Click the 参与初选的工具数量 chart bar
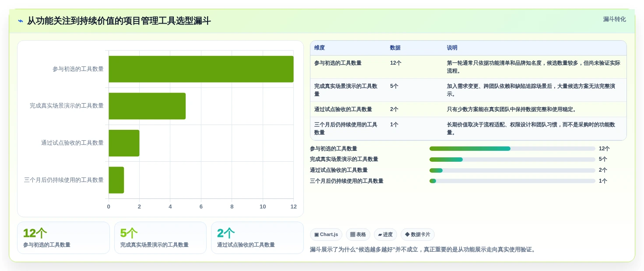The image size is (644, 271). coord(201,69)
